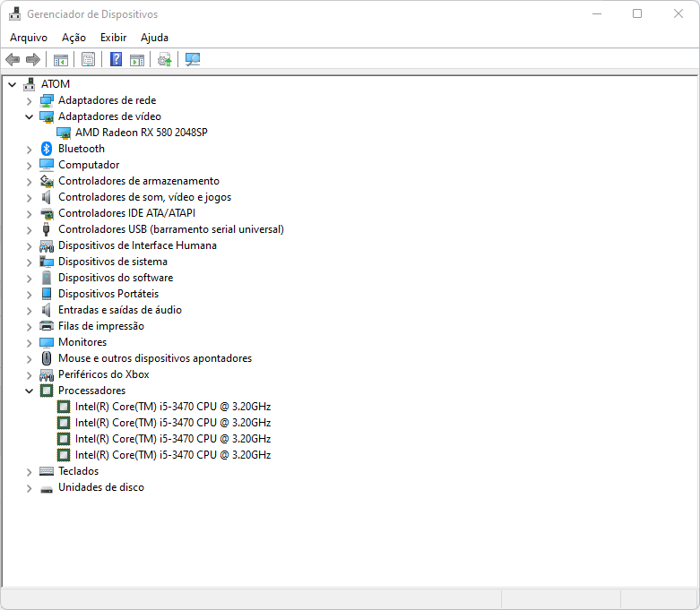Open the Ação menu
The image size is (700, 610).
[73, 38]
